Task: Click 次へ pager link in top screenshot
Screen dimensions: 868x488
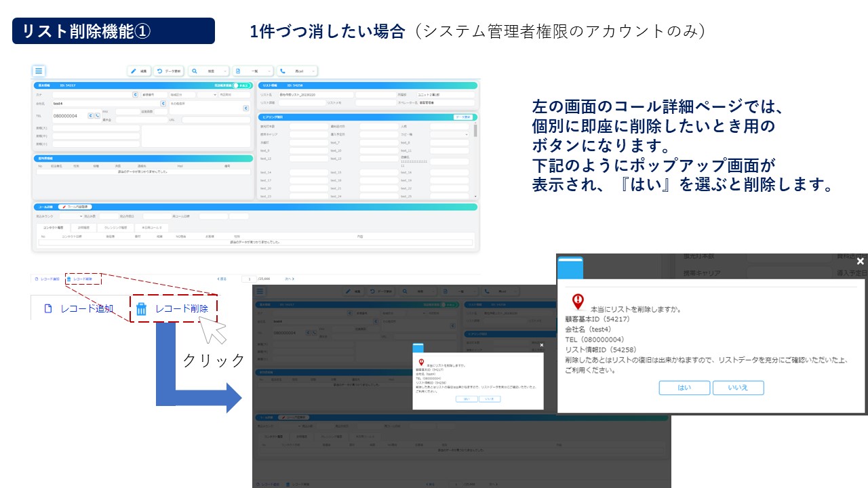Action: (290, 279)
